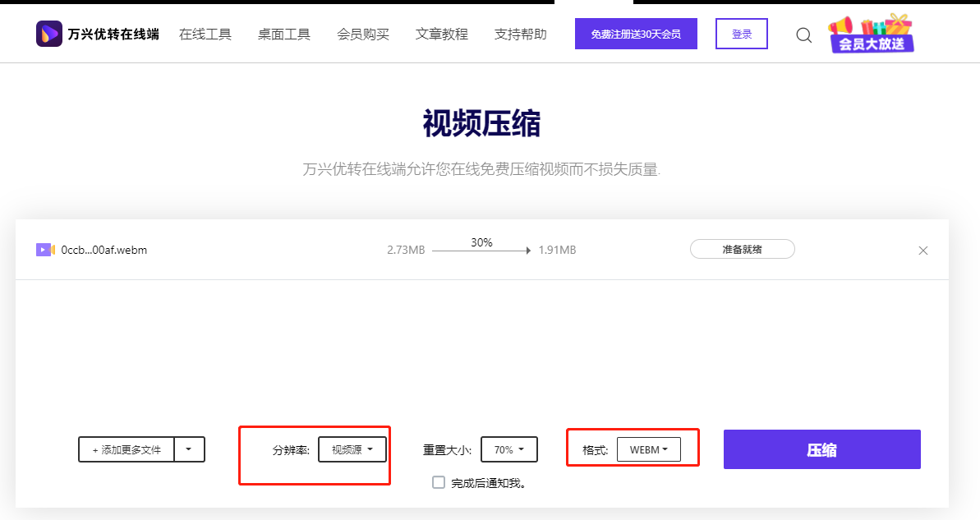Click the Wondershare 万兴优转 logo icon

click(47, 33)
